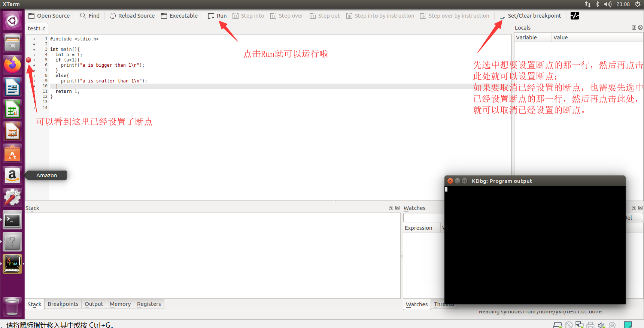Open the Files manager from the launcher
Image resolution: width=644 pixels, height=328 pixels.
coord(12,43)
